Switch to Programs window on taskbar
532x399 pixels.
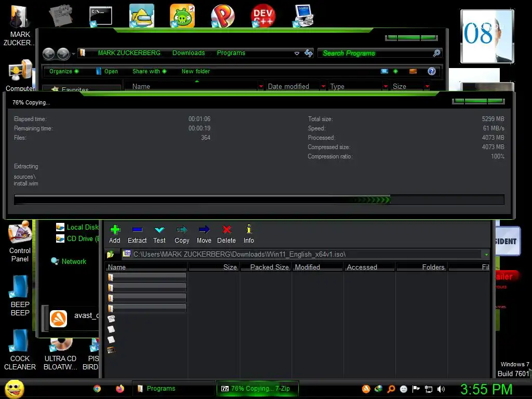[x=173, y=389]
